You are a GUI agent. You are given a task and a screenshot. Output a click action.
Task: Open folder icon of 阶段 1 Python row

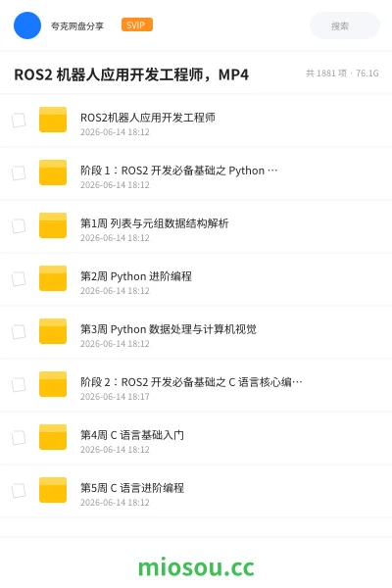click(x=53, y=172)
